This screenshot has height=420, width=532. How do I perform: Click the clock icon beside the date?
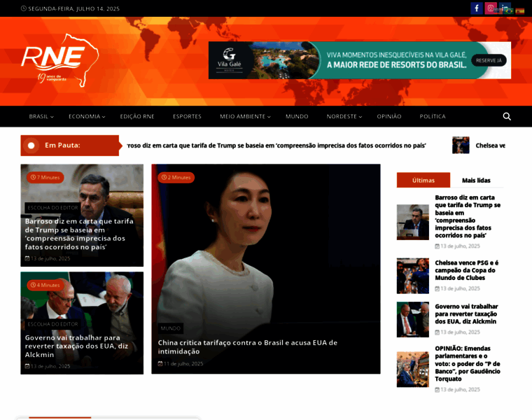coord(23,8)
